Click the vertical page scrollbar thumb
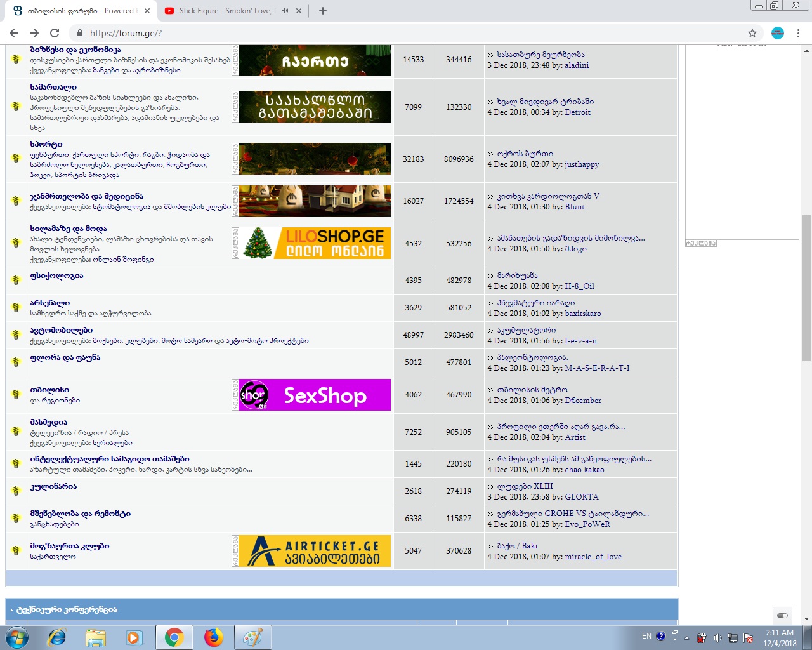This screenshot has width=812, height=650. (x=806, y=287)
